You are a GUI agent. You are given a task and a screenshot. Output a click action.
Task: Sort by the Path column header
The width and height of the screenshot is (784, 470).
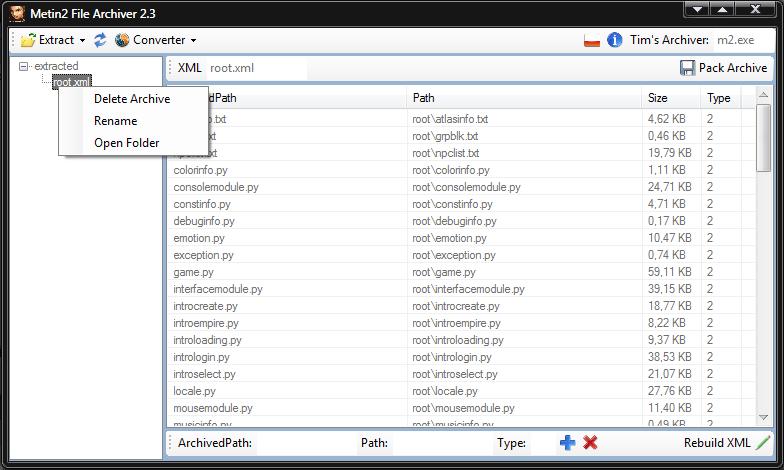(x=524, y=98)
